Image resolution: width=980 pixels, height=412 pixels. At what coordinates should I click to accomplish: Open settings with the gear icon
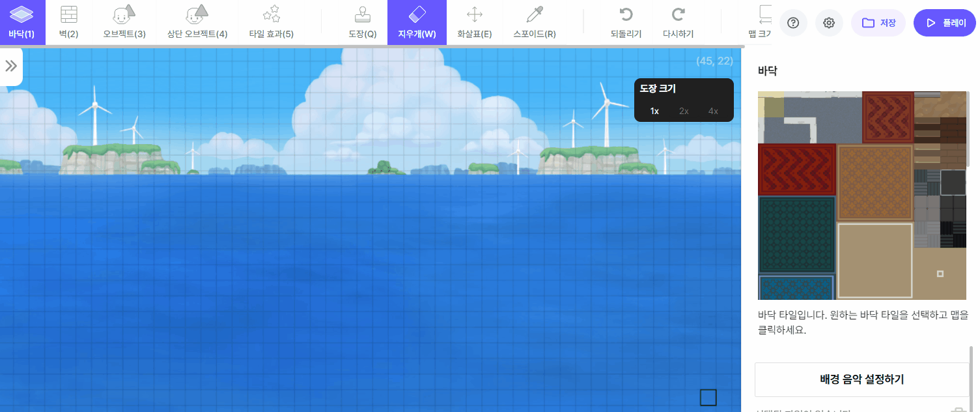[x=829, y=23]
